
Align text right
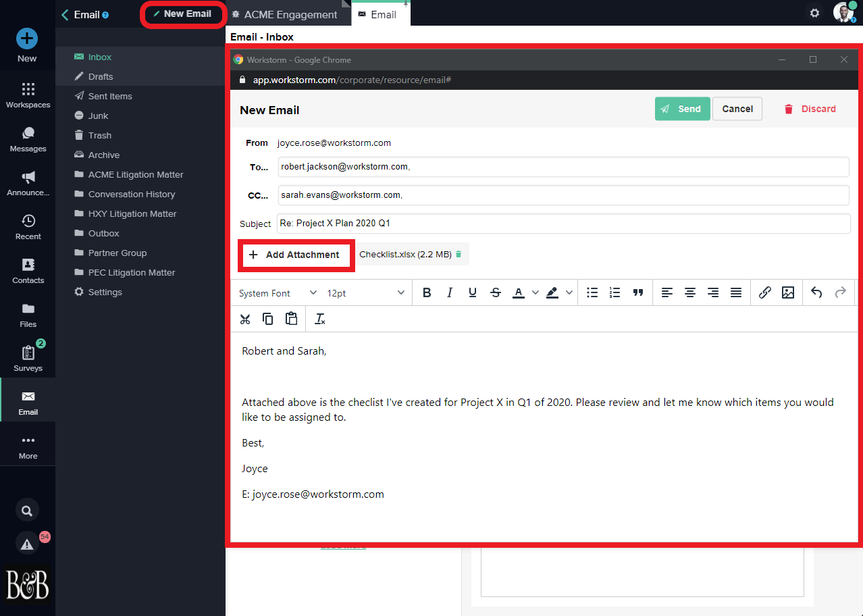click(x=713, y=292)
